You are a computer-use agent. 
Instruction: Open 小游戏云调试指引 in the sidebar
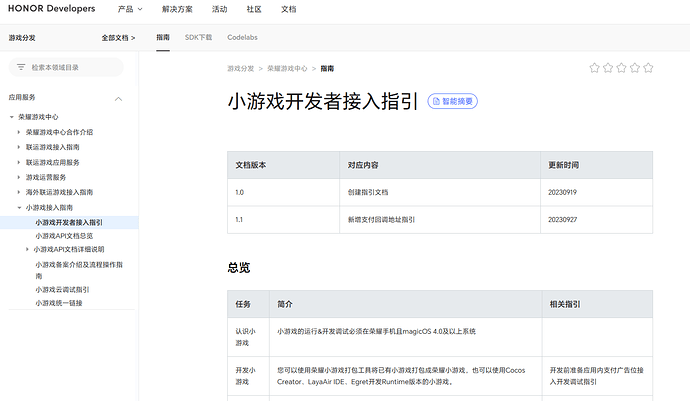tap(62, 290)
